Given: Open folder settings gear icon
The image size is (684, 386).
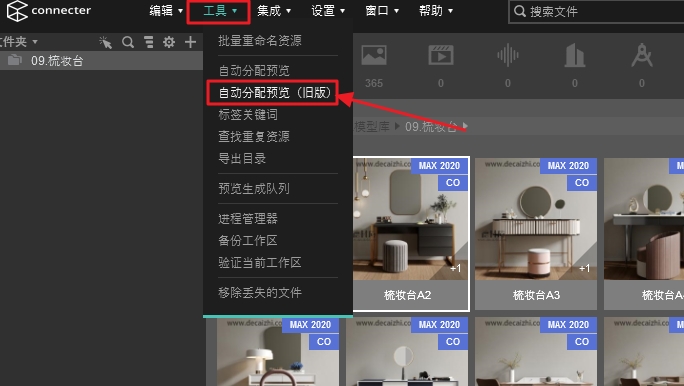Looking at the screenshot, I should (169, 42).
